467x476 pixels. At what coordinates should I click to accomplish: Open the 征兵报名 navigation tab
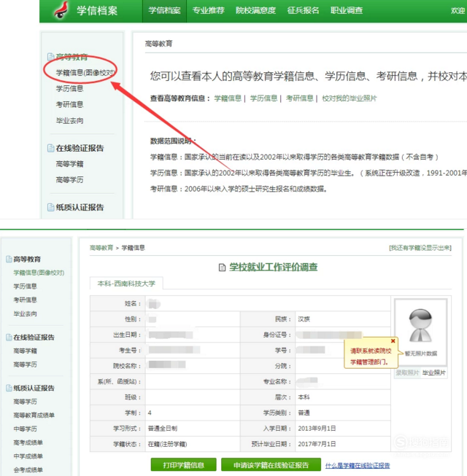304,11
